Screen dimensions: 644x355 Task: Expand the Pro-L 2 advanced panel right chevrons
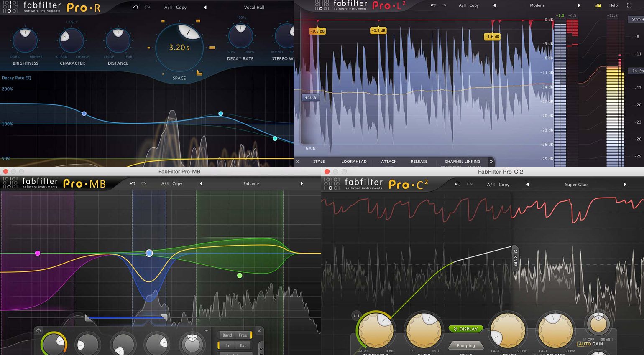coord(491,161)
